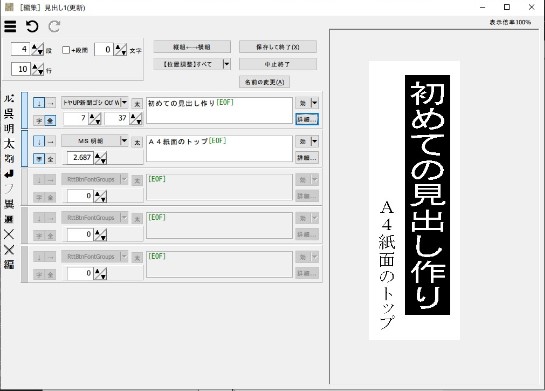This screenshot has height=391, width=545.
Task: Click 太 bold button beside MS 明朝 font
Action: click(137, 142)
